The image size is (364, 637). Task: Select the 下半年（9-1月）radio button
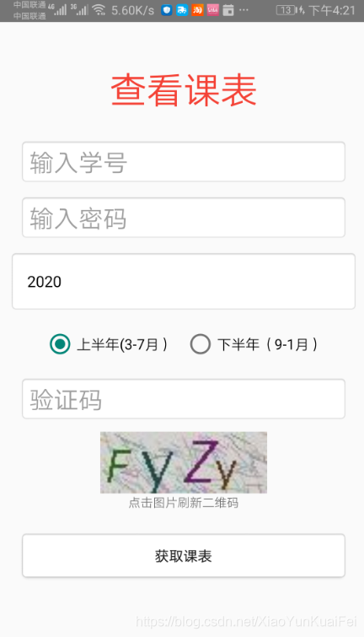[x=200, y=344]
